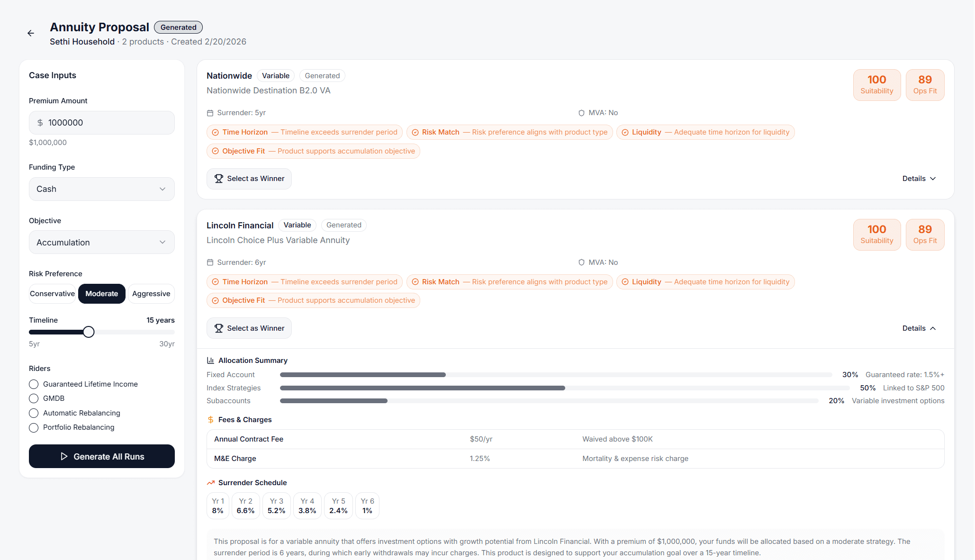Click the Nationwide Liquidity check icon
This screenshot has height=560, width=975.
coord(625,132)
